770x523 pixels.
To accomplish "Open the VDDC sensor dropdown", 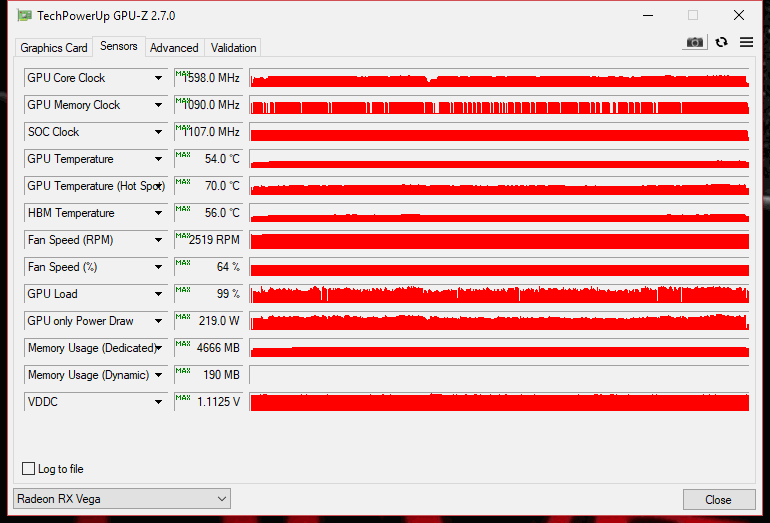I will pyautogui.click(x=158, y=402).
